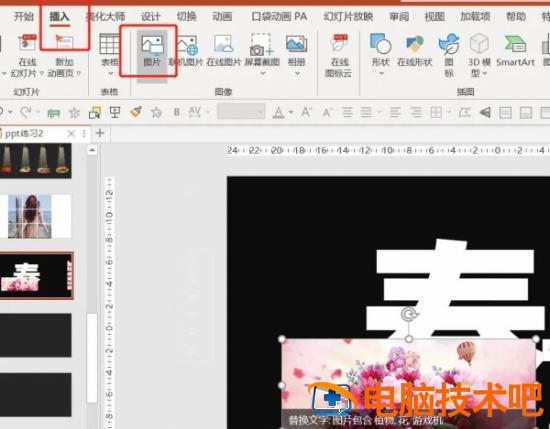This screenshot has height=429, width=550.
Task: Click the orange format painter brush icon
Action: click(x=135, y=112)
